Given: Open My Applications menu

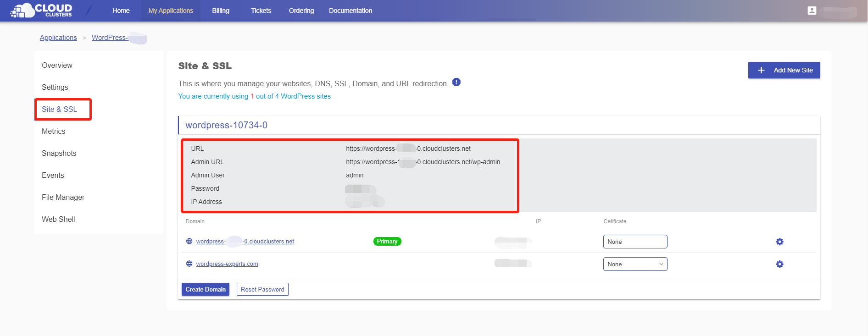Looking at the screenshot, I should (171, 11).
